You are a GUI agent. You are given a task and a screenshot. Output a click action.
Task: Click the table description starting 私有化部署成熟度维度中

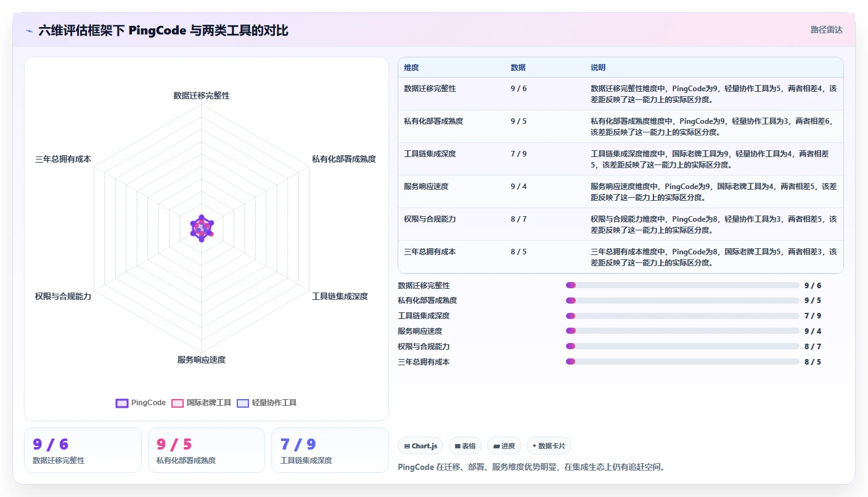click(x=713, y=127)
